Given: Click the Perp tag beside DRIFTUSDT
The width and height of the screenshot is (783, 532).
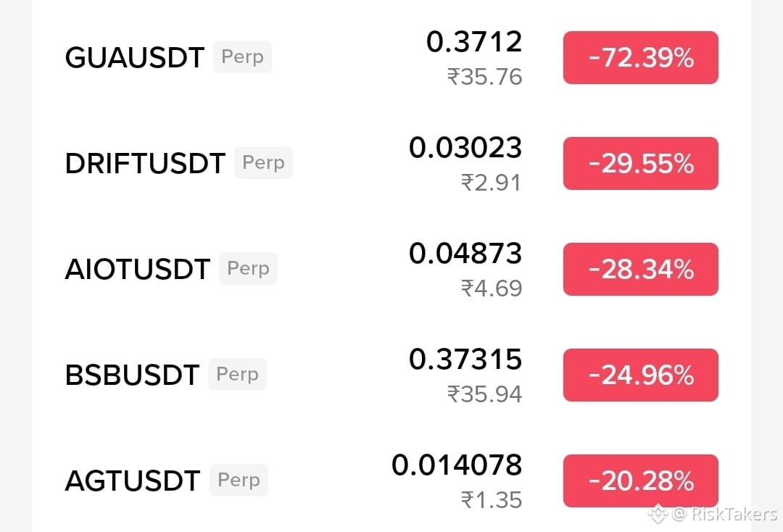Looking at the screenshot, I should coord(264,162).
